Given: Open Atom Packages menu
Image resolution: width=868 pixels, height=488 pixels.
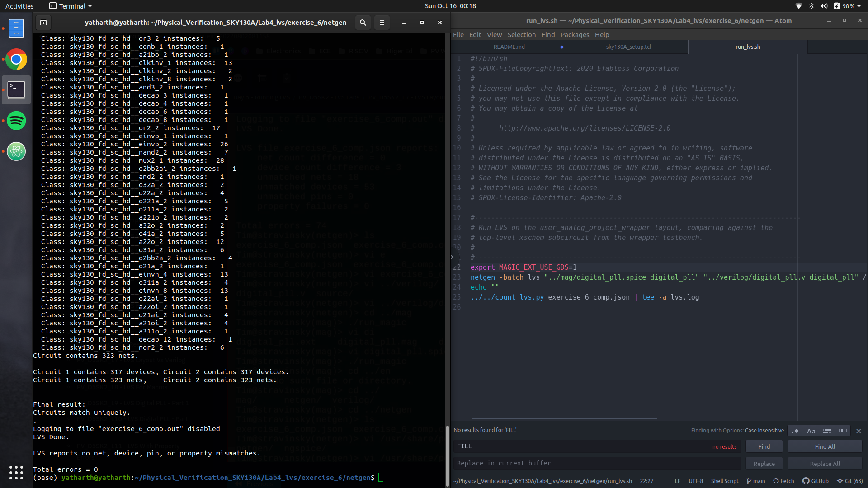Looking at the screenshot, I should point(575,35).
